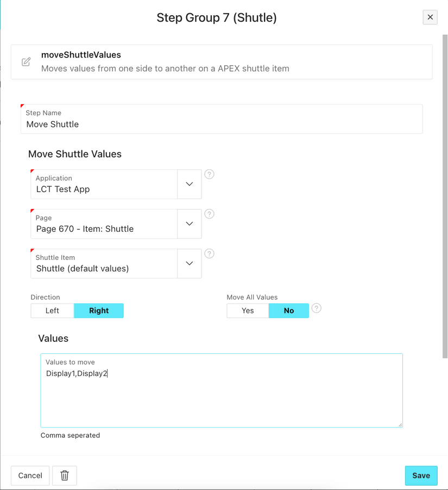
Task: Set Direction to Left
Action: [52, 310]
